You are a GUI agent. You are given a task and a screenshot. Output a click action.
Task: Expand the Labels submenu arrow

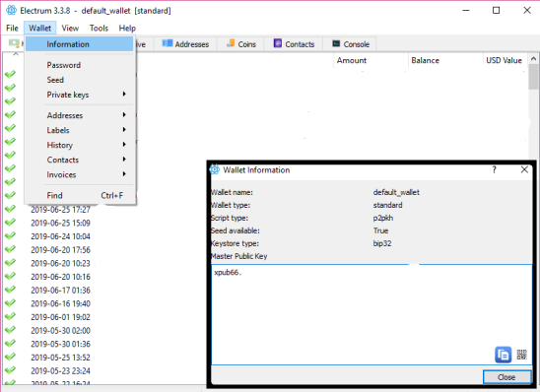124,129
